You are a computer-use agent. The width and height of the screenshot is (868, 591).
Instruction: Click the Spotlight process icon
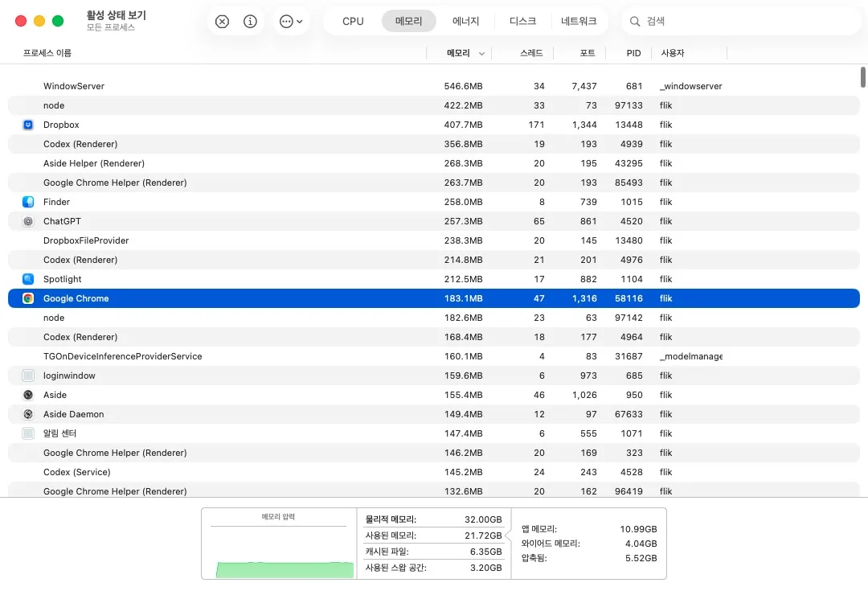point(28,279)
